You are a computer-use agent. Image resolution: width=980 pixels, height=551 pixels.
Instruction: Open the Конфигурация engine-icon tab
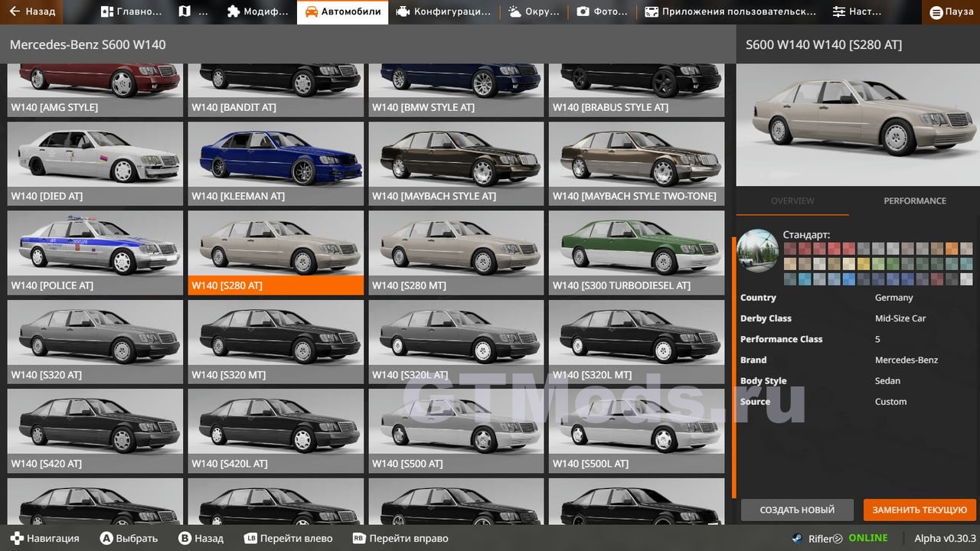[444, 12]
